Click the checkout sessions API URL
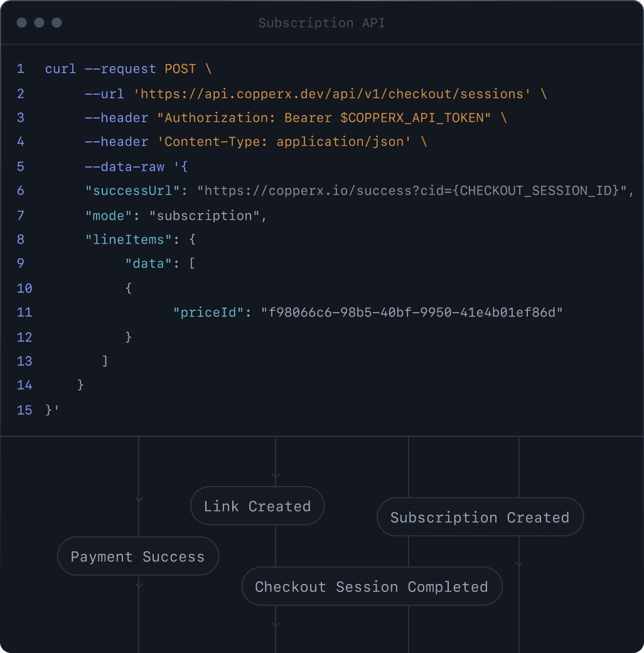Image resolution: width=644 pixels, height=653 pixels. click(332, 94)
